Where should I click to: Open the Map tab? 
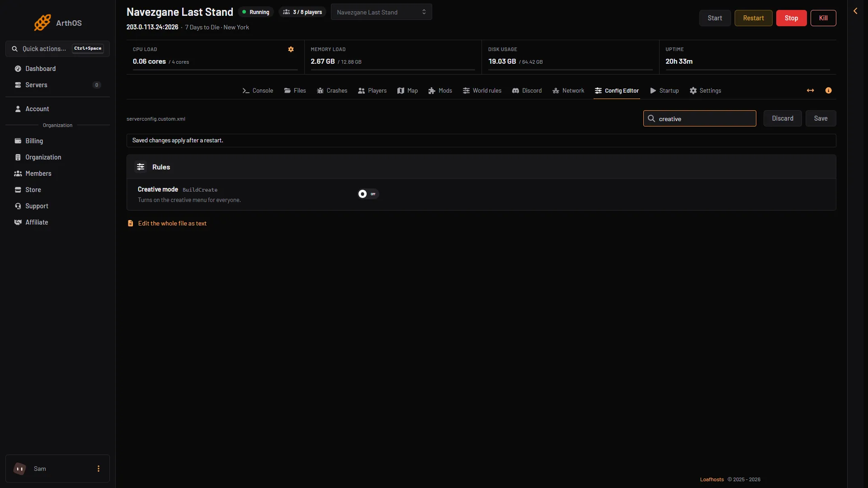(407, 90)
